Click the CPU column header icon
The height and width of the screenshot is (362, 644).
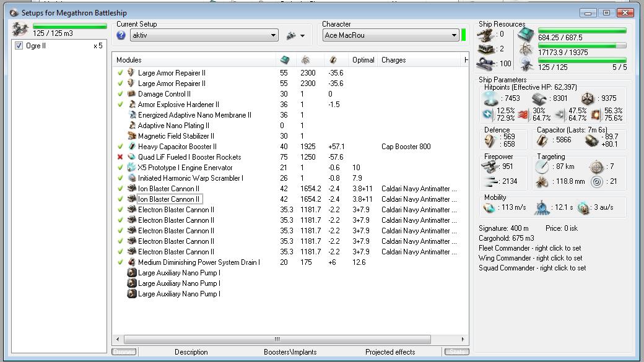click(285, 60)
